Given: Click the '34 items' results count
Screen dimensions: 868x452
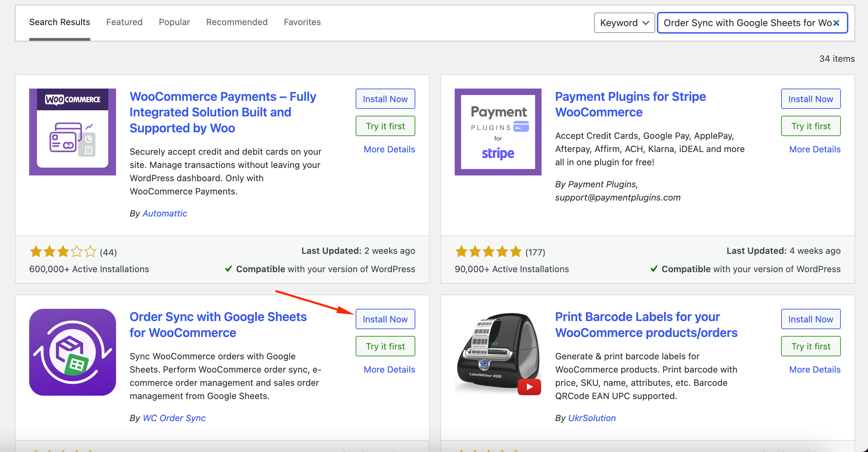Looking at the screenshot, I should tap(837, 59).
